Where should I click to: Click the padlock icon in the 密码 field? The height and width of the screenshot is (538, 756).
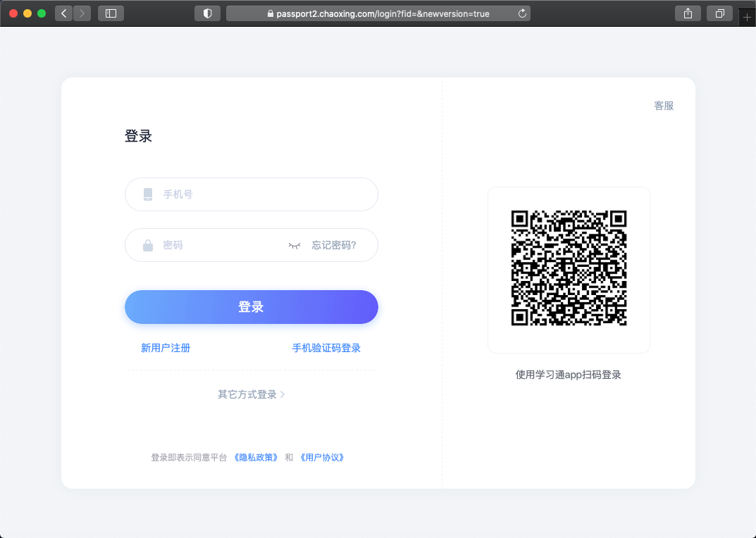[x=148, y=245]
